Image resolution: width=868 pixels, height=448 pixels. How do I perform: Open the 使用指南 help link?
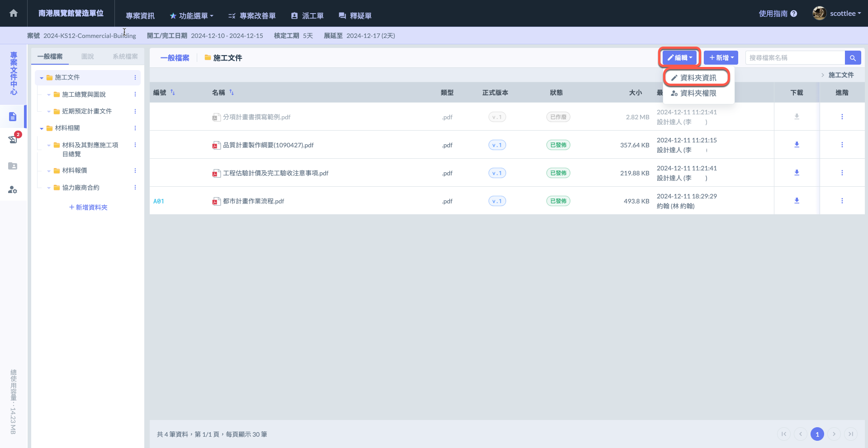[778, 14]
